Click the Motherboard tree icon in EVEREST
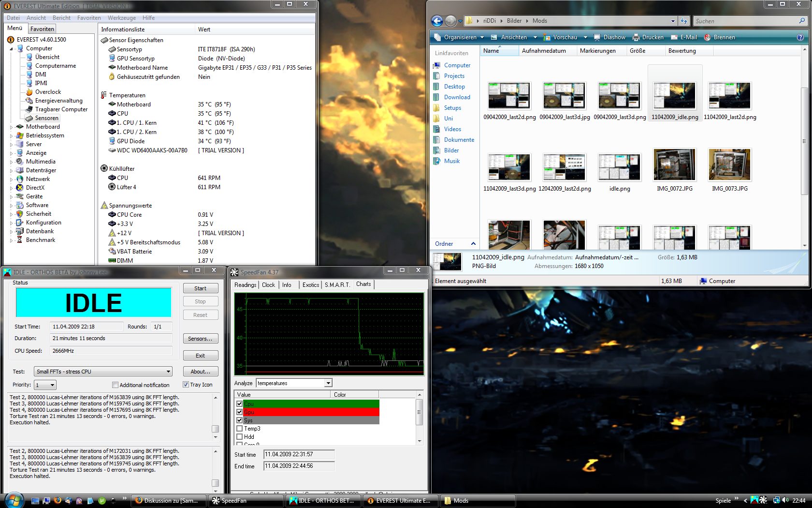 click(x=20, y=127)
